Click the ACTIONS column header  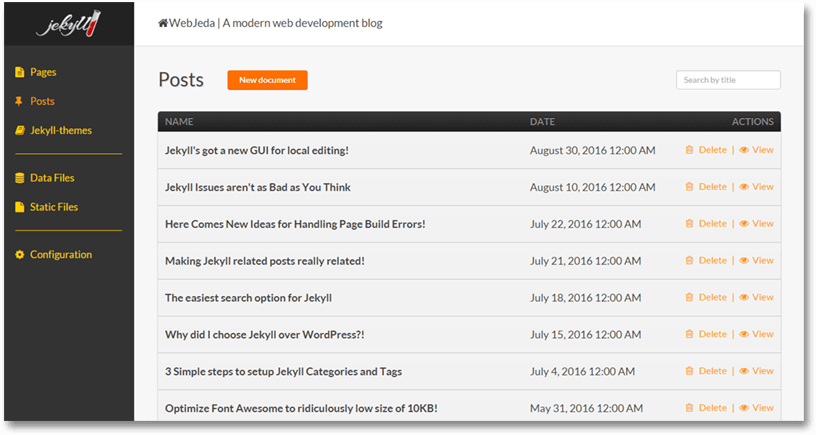[753, 122]
